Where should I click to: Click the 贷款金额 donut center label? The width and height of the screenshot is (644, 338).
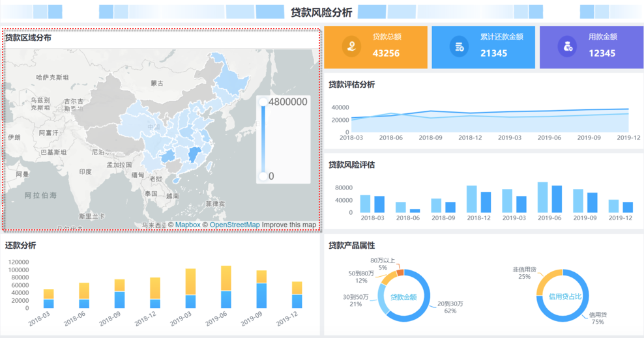click(403, 297)
